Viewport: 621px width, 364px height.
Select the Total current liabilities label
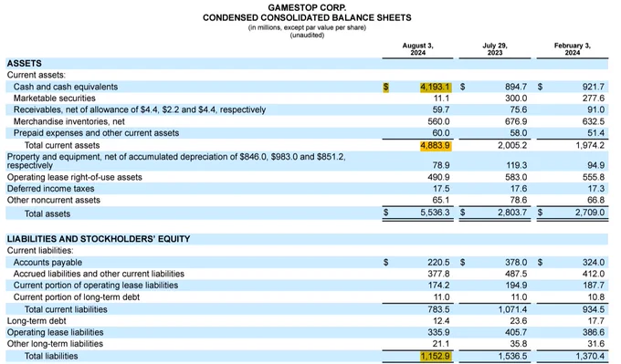(66, 309)
